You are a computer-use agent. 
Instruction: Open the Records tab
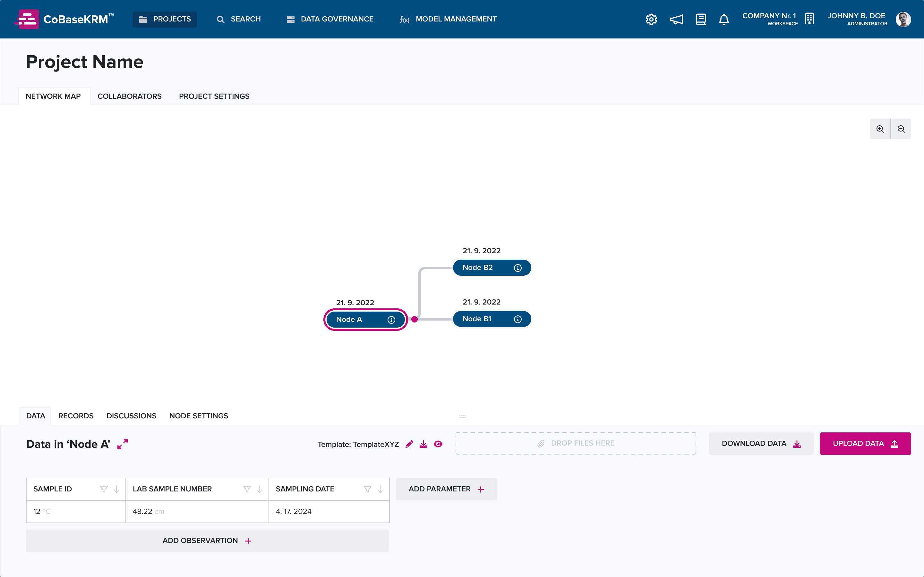point(76,415)
